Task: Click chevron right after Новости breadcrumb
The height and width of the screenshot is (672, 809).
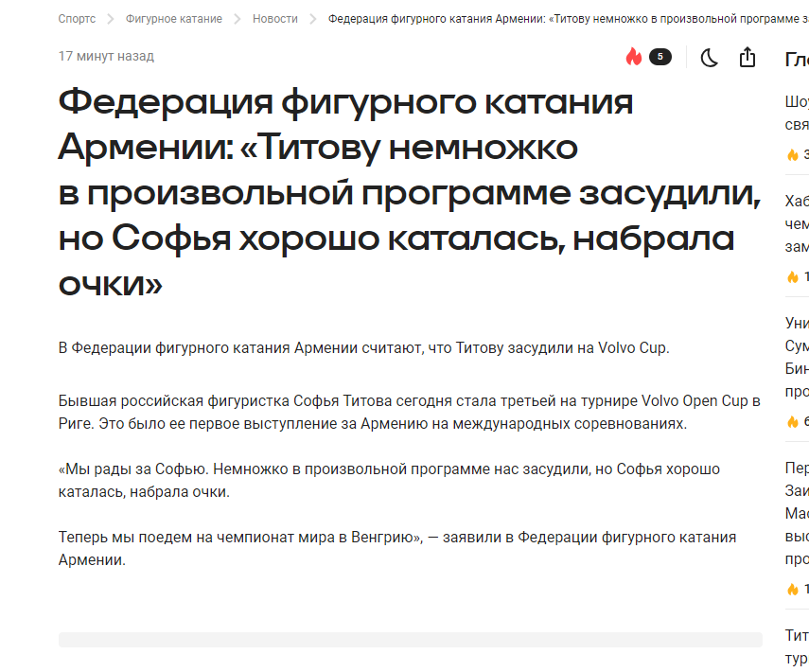Action: coord(312,19)
